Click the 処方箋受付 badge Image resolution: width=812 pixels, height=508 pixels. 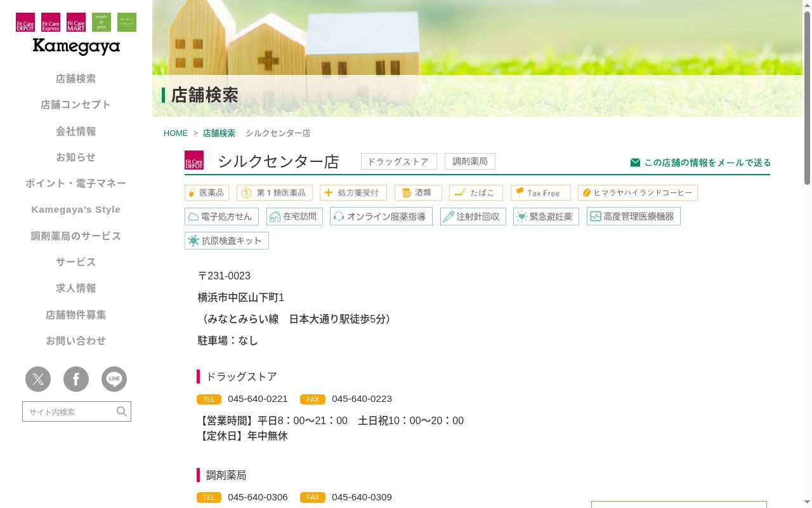point(353,192)
